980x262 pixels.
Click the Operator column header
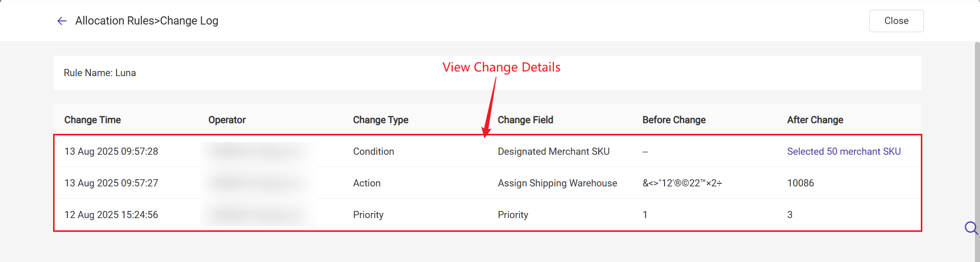click(227, 120)
